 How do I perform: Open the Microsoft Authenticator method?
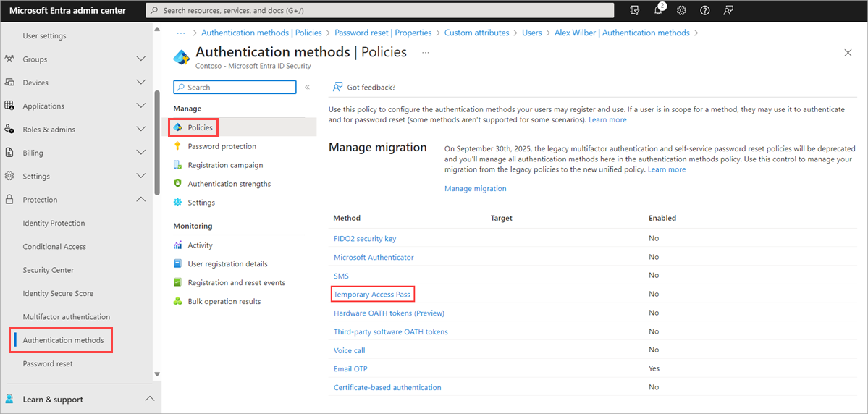(374, 257)
